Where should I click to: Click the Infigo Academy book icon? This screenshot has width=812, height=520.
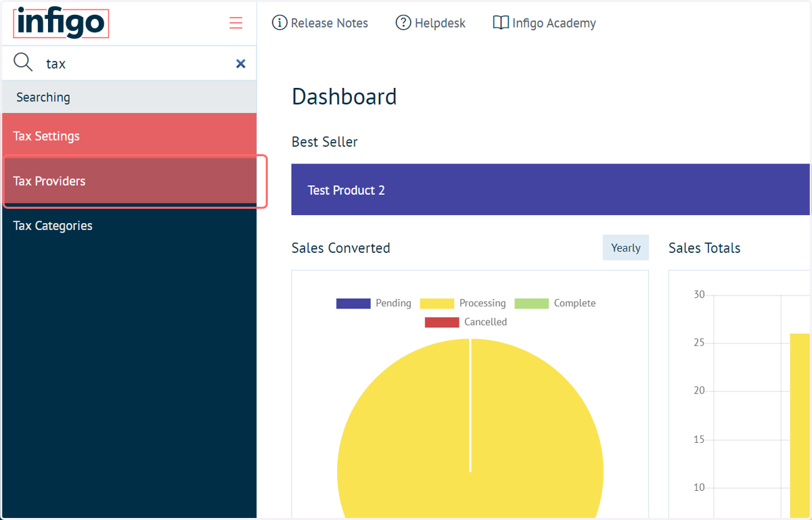501,23
